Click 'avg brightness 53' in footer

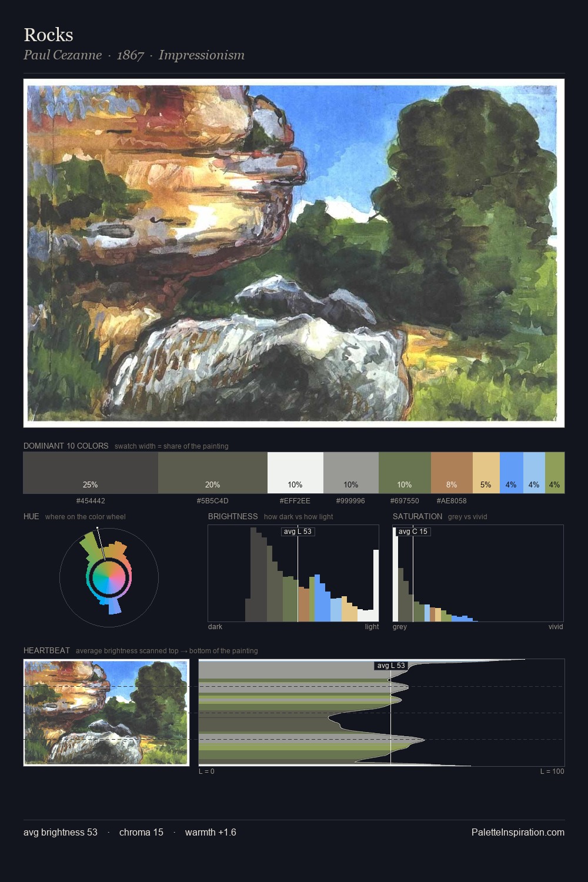click(61, 833)
